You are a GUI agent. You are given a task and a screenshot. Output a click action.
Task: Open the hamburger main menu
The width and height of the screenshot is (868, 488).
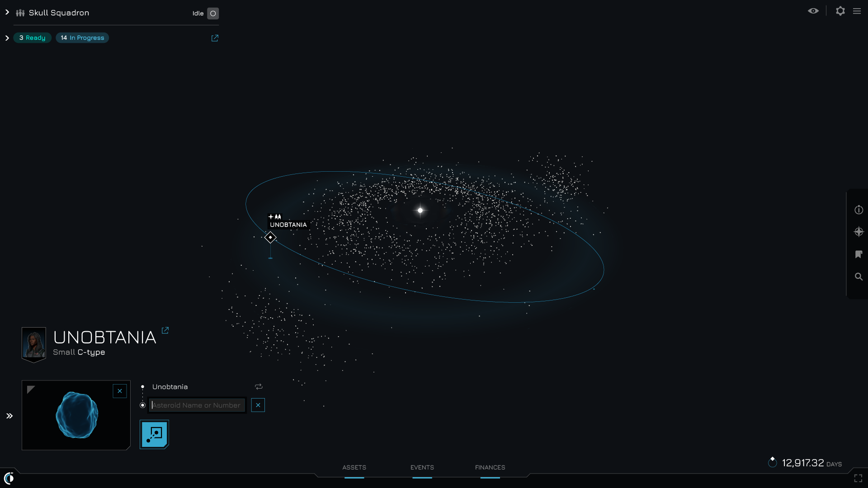(x=857, y=11)
